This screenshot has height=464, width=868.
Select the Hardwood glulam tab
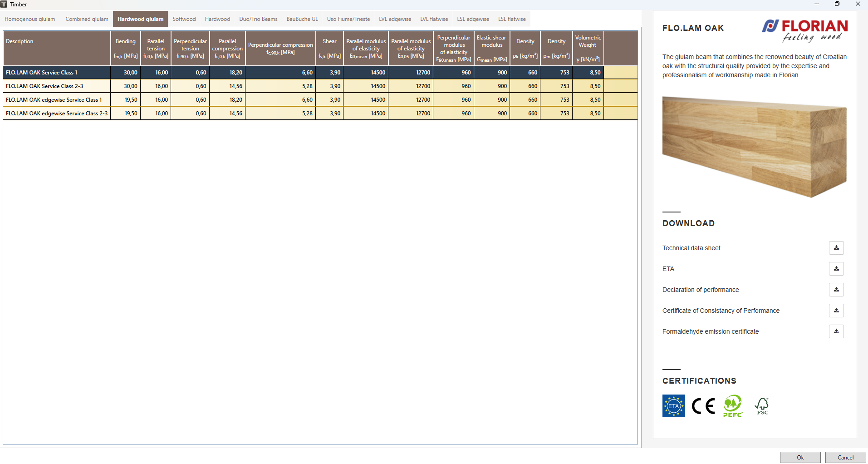click(141, 19)
